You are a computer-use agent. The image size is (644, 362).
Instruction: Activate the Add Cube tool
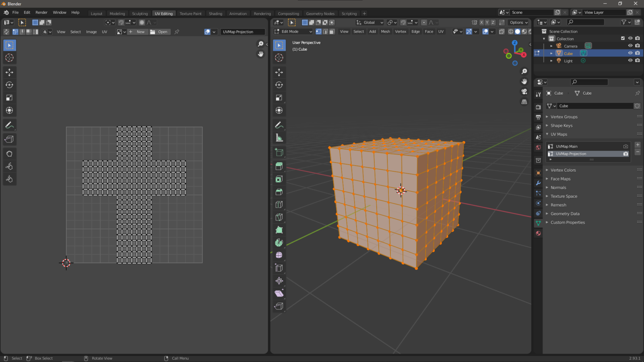coord(279,152)
